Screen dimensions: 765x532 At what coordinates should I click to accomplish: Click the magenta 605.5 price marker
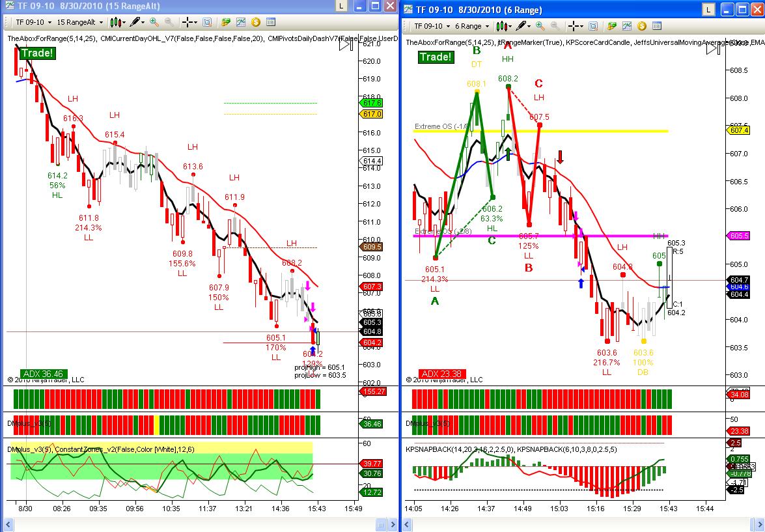tap(738, 236)
